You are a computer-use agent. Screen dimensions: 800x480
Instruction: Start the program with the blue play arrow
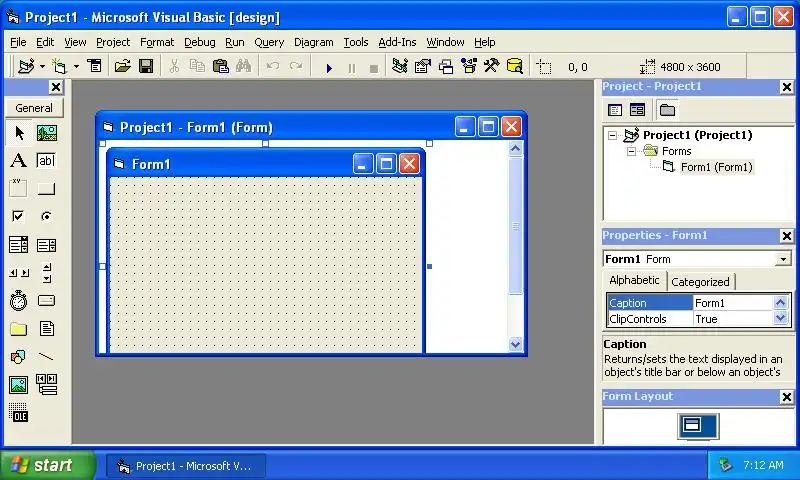pos(329,67)
